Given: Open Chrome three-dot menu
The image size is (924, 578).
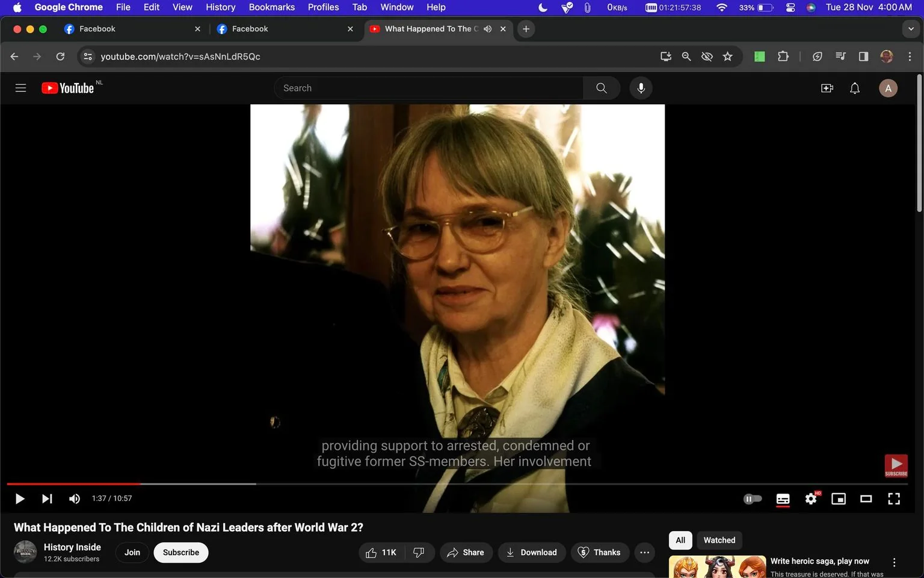Looking at the screenshot, I should coord(910,57).
